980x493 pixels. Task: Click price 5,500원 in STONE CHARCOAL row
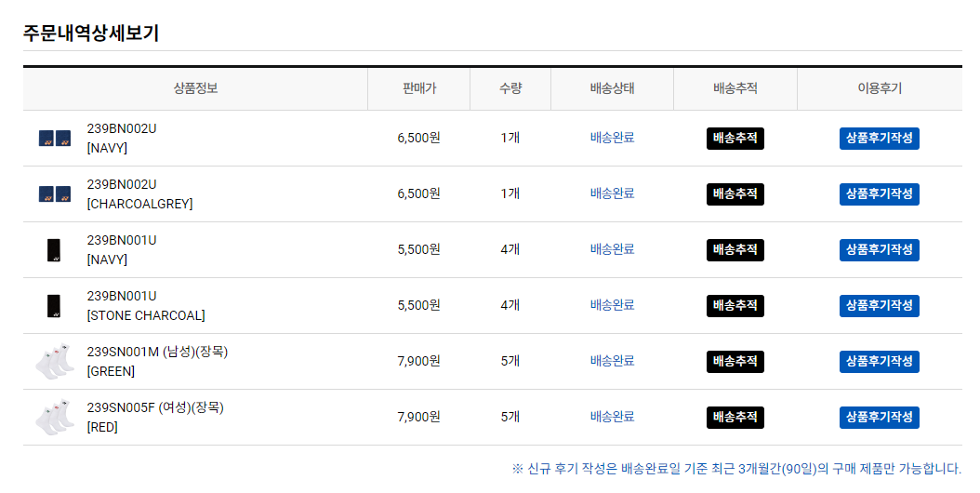418,305
